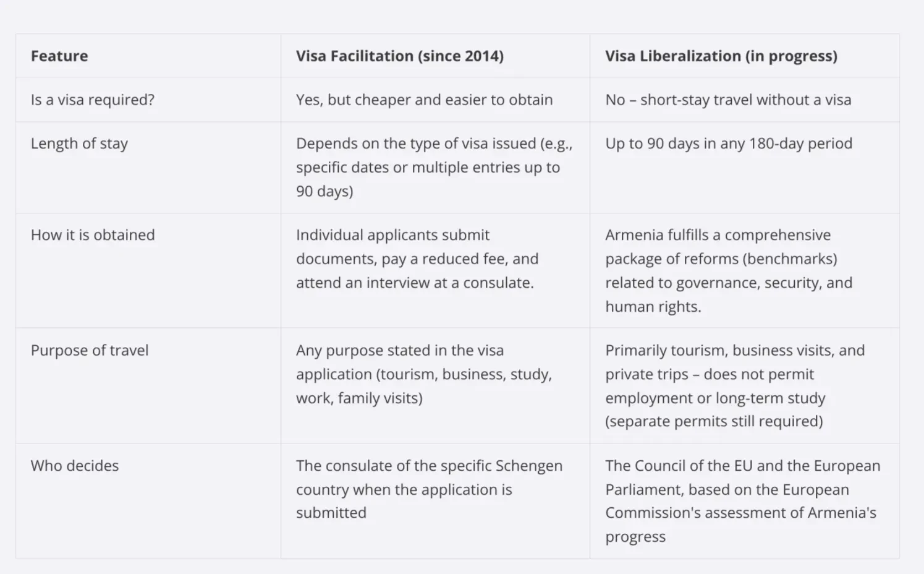Image resolution: width=924 pixels, height=574 pixels.
Task: Select the 'Is a visa required?' row label
Action: coord(93,100)
